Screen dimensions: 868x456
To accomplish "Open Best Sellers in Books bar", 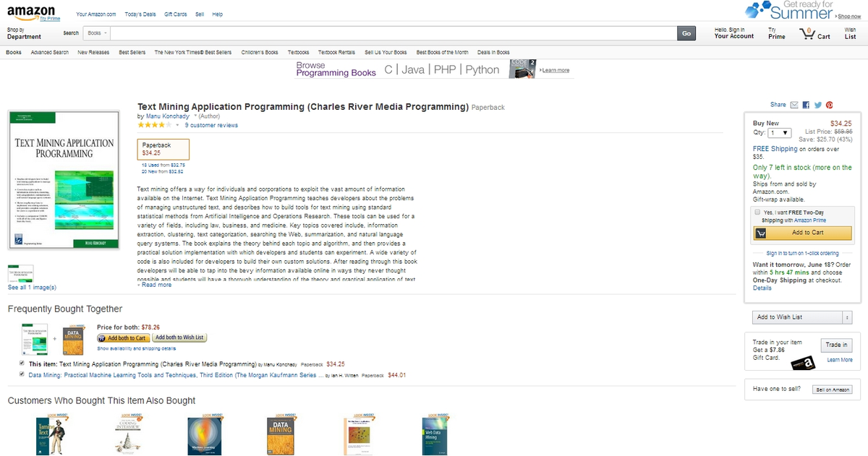I will [x=132, y=52].
